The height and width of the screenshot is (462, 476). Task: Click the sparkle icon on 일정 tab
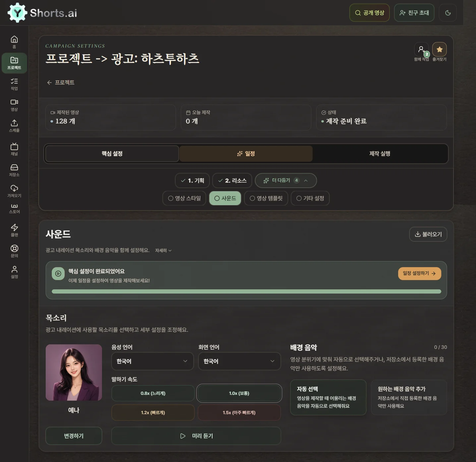[x=240, y=153]
